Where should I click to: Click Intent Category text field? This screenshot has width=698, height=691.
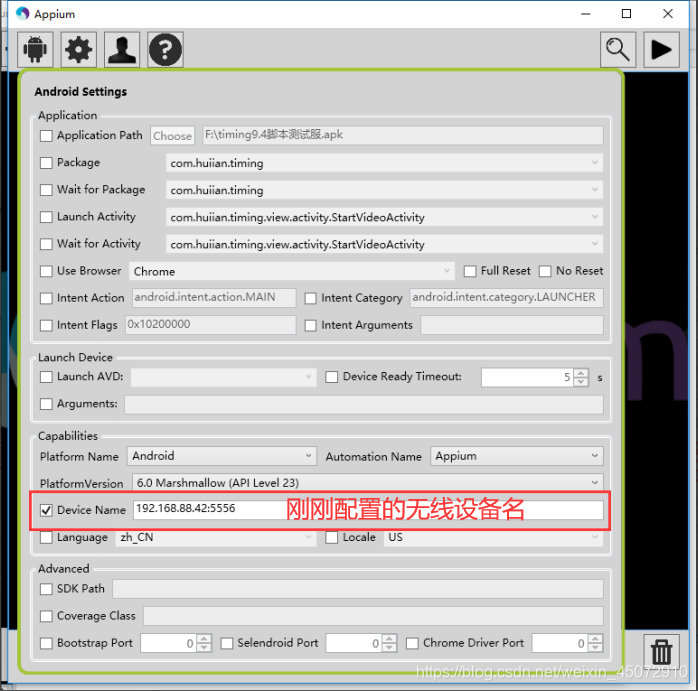coord(507,298)
